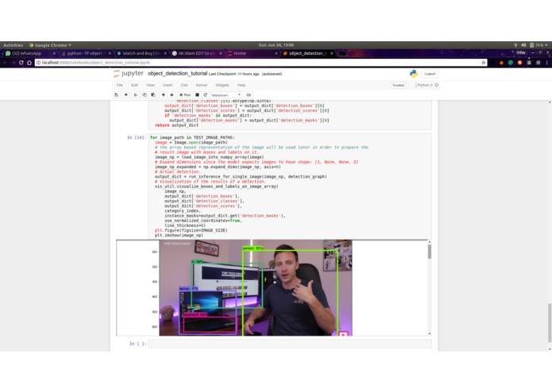Screen dimensions: 552x392
Task: Switch to the 08:30am EDT tab
Action: [x=196, y=53]
